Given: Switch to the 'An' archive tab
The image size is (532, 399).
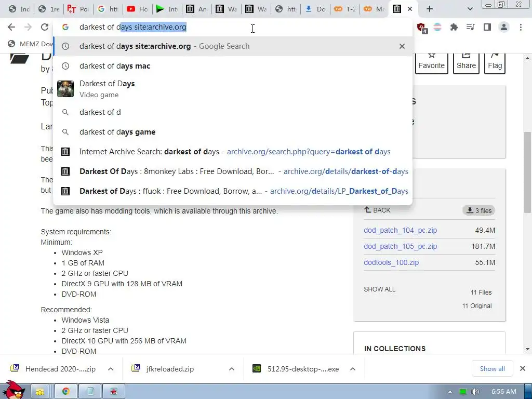Looking at the screenshot, I should (x=197, y=9).
